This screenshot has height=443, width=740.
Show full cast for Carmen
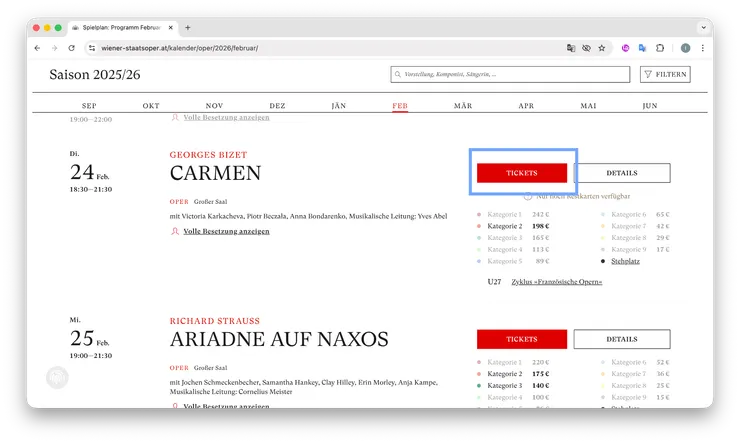click(227, 231)
